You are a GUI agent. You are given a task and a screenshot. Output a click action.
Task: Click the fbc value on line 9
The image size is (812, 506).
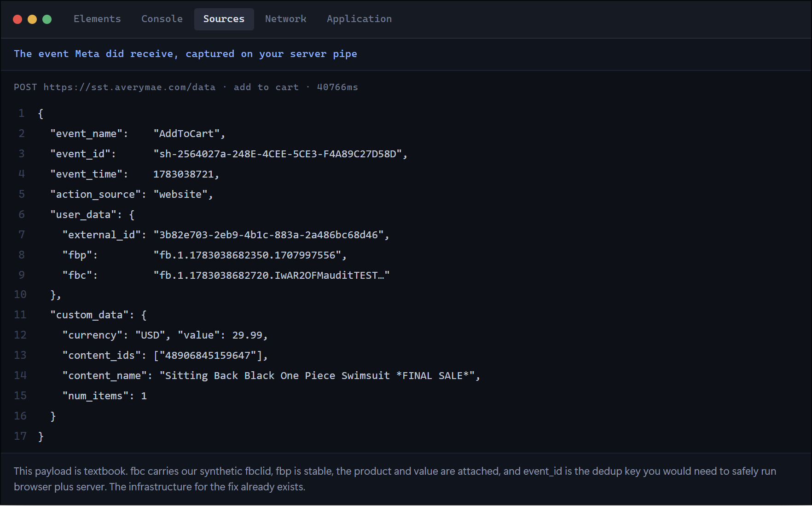[x=272, y=275]
